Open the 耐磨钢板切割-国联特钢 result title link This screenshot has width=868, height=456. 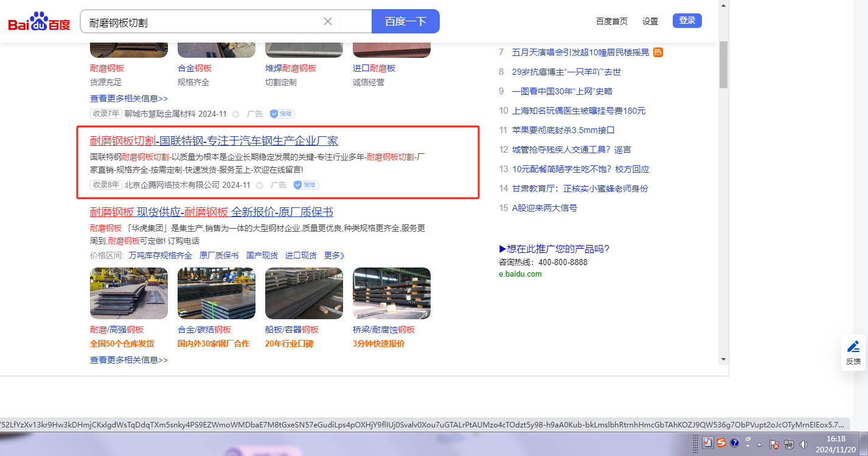coord(214,141)
